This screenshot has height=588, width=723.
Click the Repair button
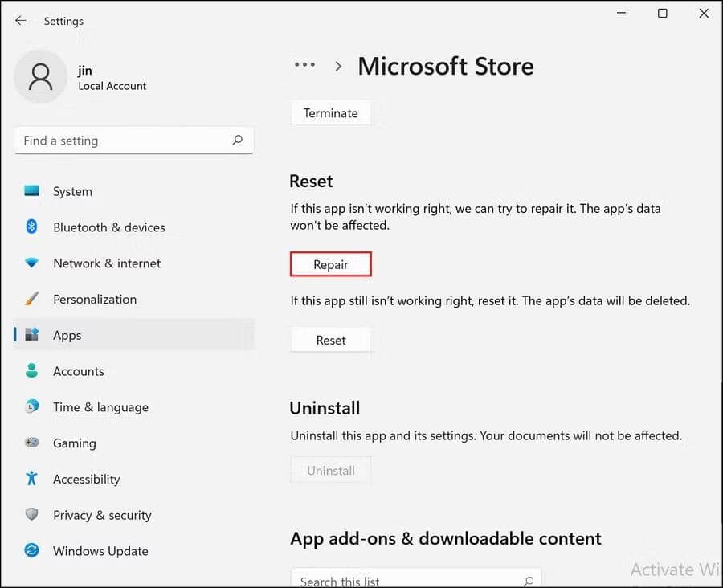pos(331,264)
